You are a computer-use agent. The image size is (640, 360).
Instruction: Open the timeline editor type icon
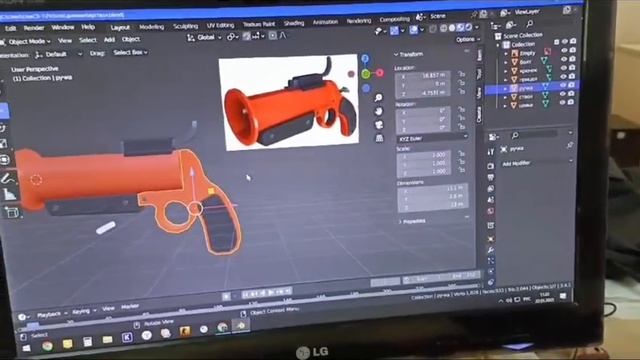pos(22,316)
